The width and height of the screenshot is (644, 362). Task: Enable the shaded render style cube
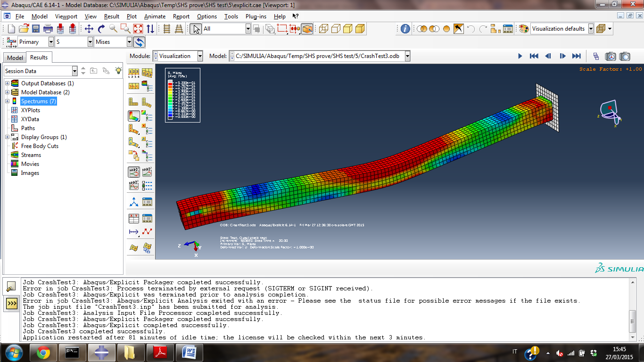[360, 29]
